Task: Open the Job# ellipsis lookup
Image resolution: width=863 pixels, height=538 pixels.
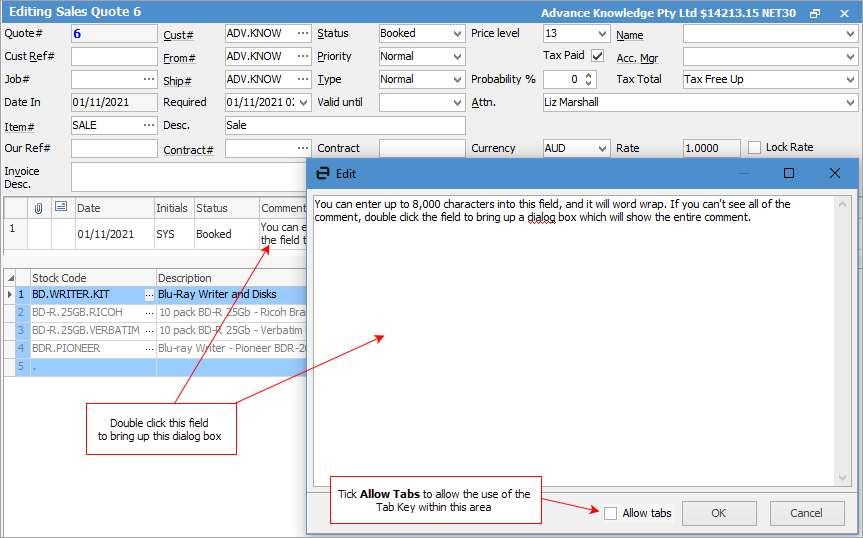Action: [149, 80]
